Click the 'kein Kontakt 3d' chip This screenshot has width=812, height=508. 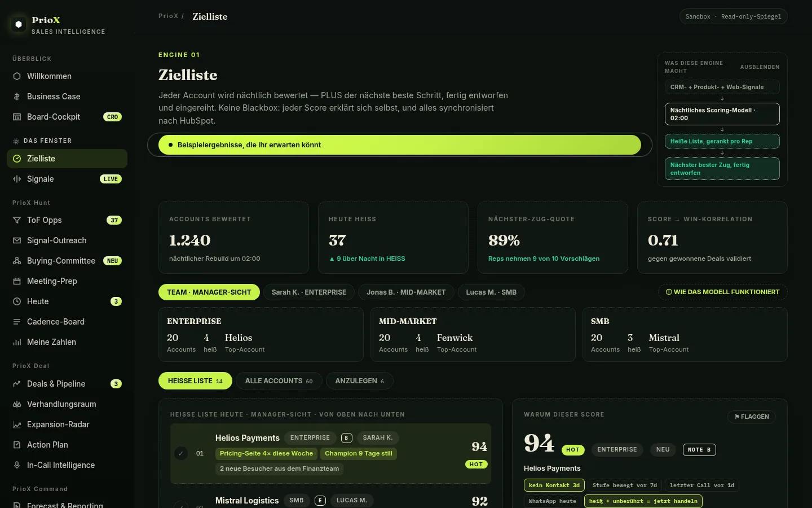(554, 485)
